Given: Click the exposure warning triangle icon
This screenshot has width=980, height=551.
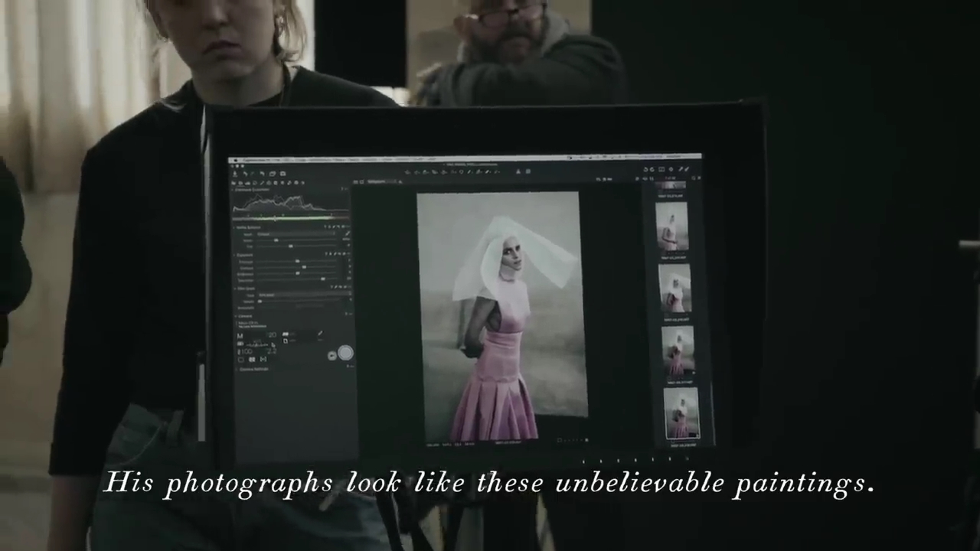Looking at the screenshot, I should 518,171.
